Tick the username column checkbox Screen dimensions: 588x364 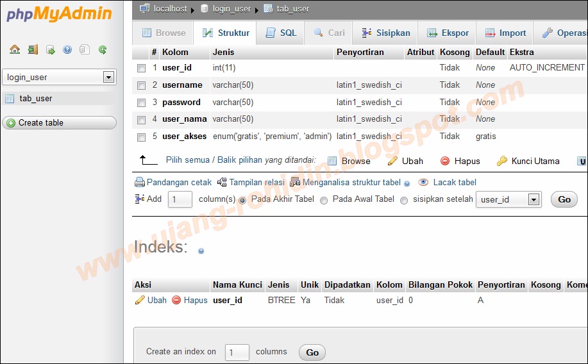pyautogui.click(x=141, y=85)
